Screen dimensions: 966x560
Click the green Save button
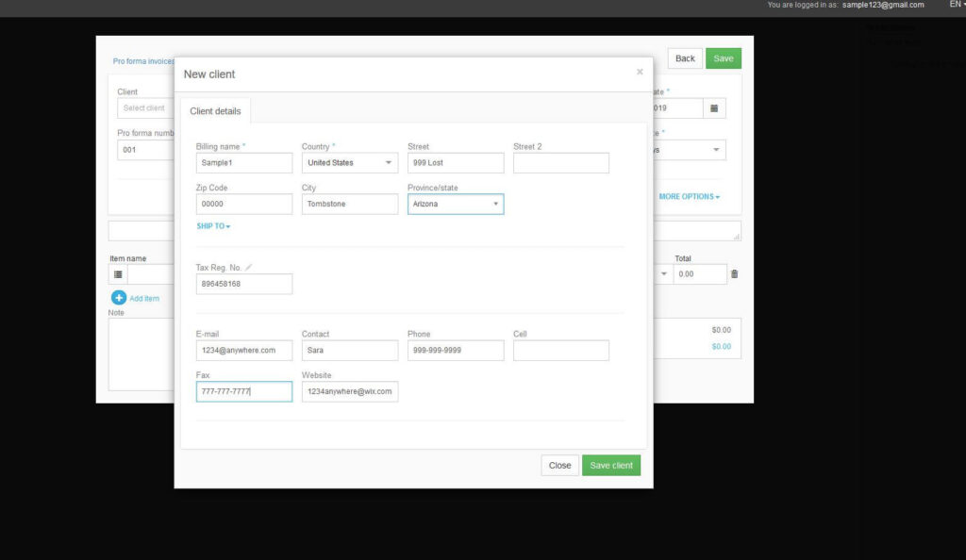724,58
